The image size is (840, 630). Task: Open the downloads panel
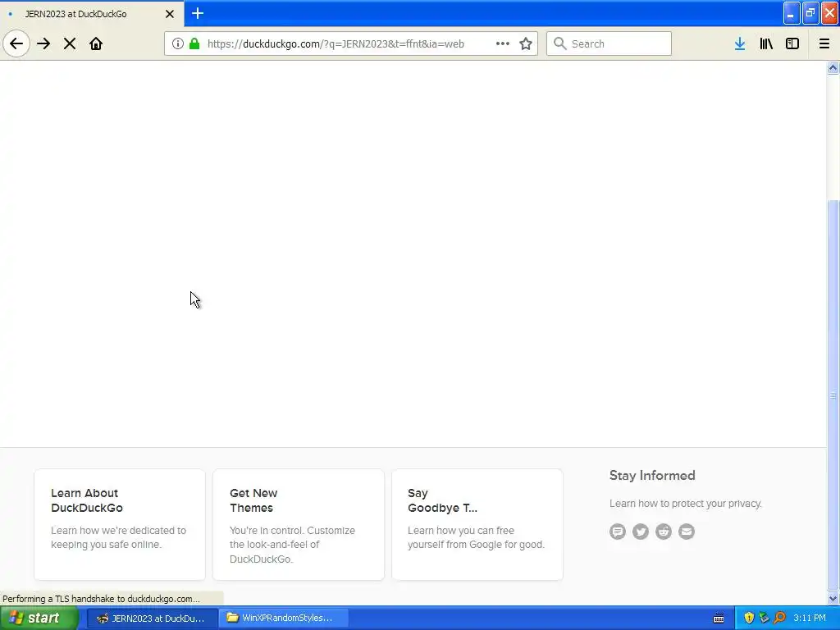point(740,44)
